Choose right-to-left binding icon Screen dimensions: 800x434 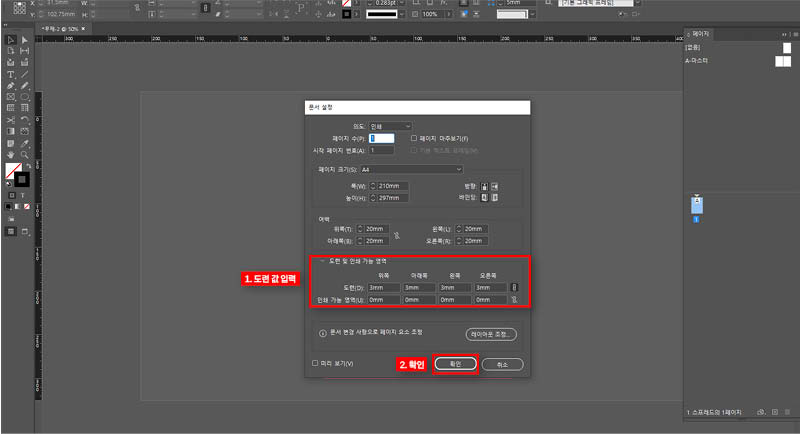point(494,197)
